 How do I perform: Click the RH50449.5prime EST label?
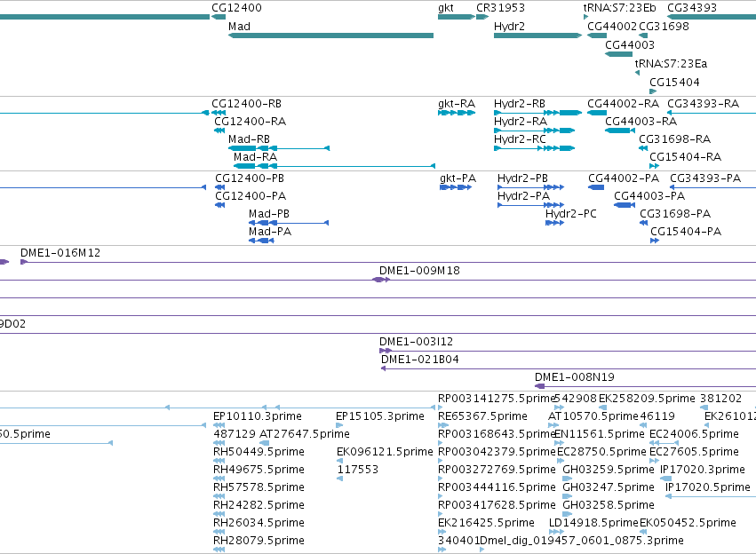point(259,452)
